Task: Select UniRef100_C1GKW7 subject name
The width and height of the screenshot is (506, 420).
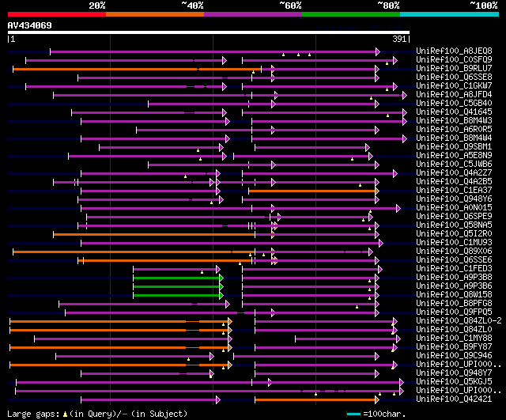Action: [454, 85]
